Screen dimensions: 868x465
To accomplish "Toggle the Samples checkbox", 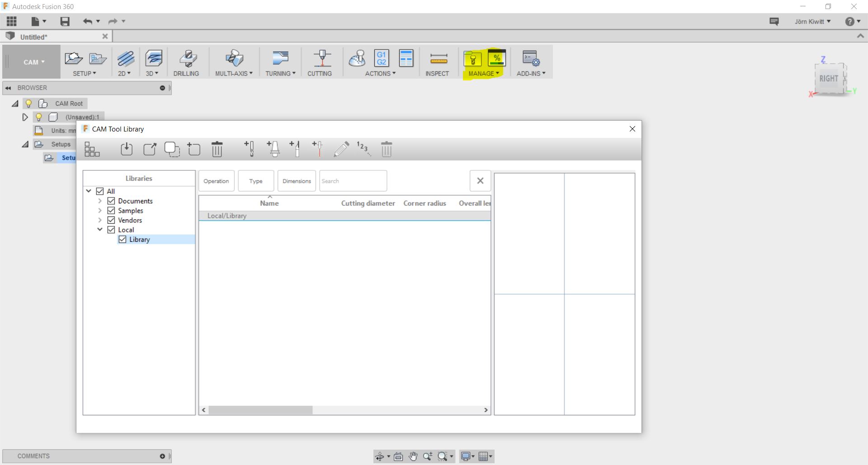I will [111, 211].
